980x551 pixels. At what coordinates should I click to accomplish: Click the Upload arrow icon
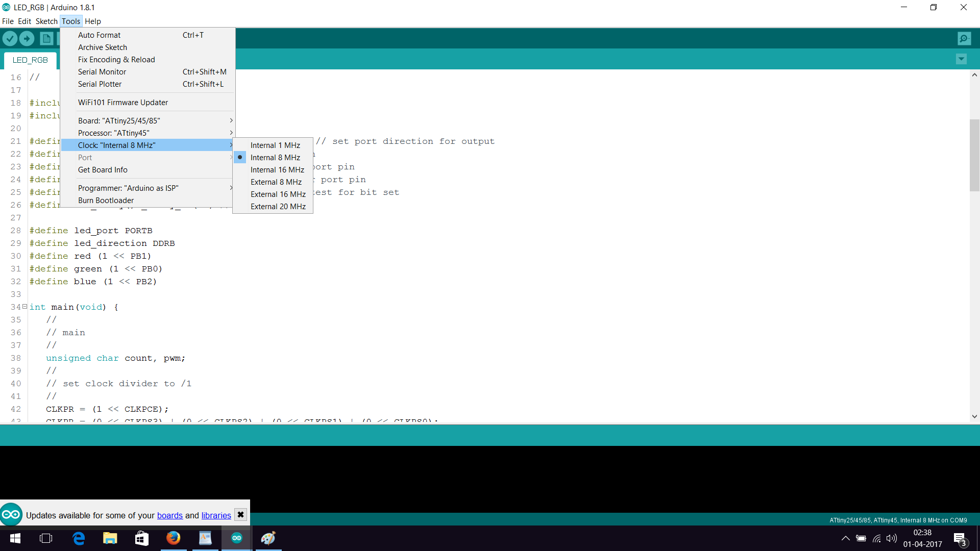coord(27,38)
